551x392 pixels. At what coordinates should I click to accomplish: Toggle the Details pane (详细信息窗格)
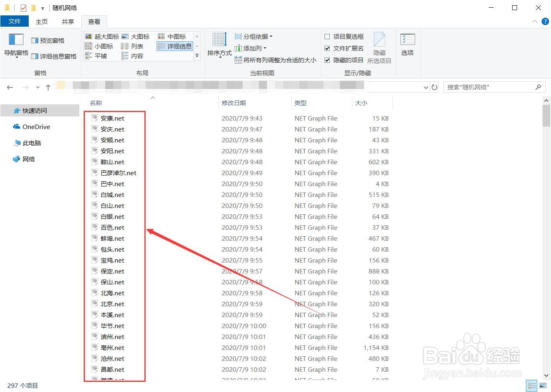54,56
